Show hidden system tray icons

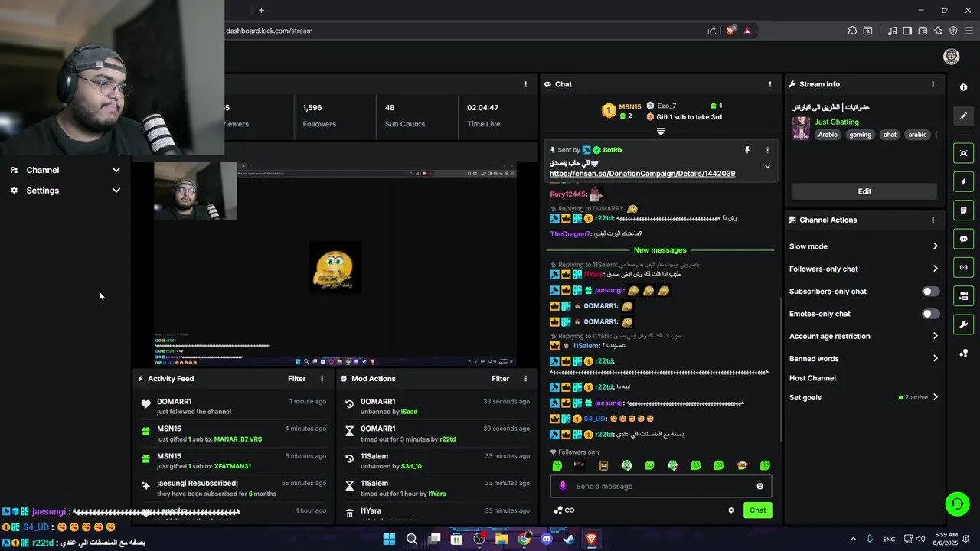pyautogui.click(x=853, y=539)
